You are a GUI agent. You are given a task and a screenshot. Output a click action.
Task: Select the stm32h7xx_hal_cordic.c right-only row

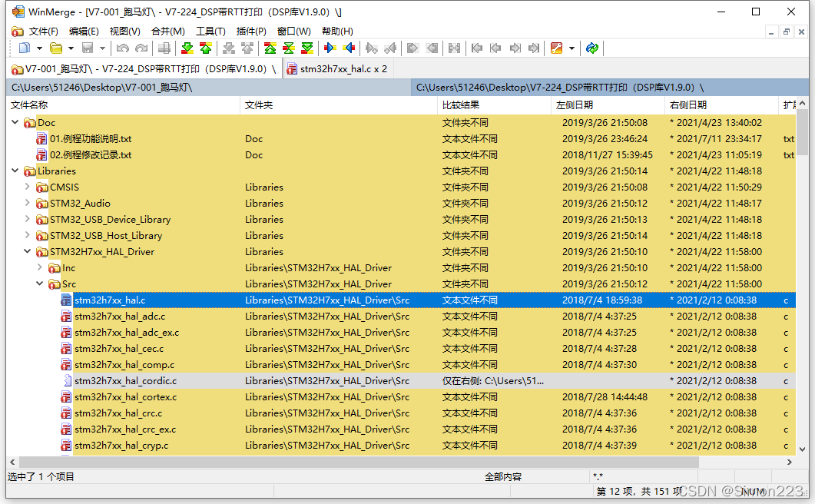point(401,381)
